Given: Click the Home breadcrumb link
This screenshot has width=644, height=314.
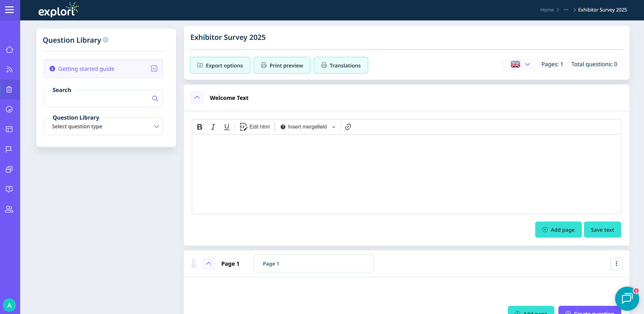Looking at the screenshot, I should point(547,10).
